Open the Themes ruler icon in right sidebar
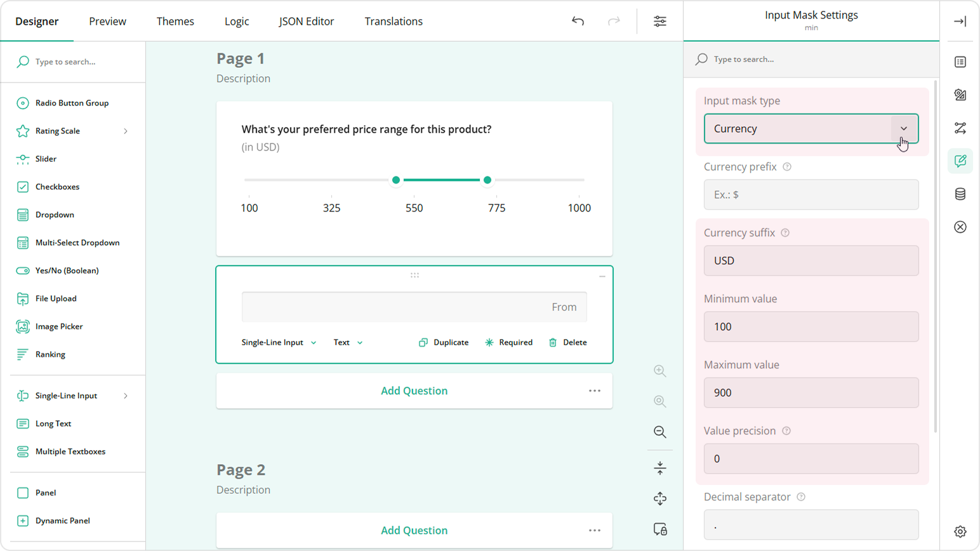The height and width of the screenshot is (551, 980). click(960, 95)
